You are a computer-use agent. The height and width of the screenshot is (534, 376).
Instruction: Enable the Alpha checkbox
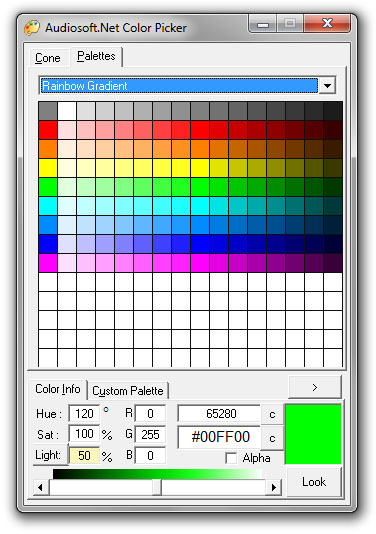[x=231, y=458]
